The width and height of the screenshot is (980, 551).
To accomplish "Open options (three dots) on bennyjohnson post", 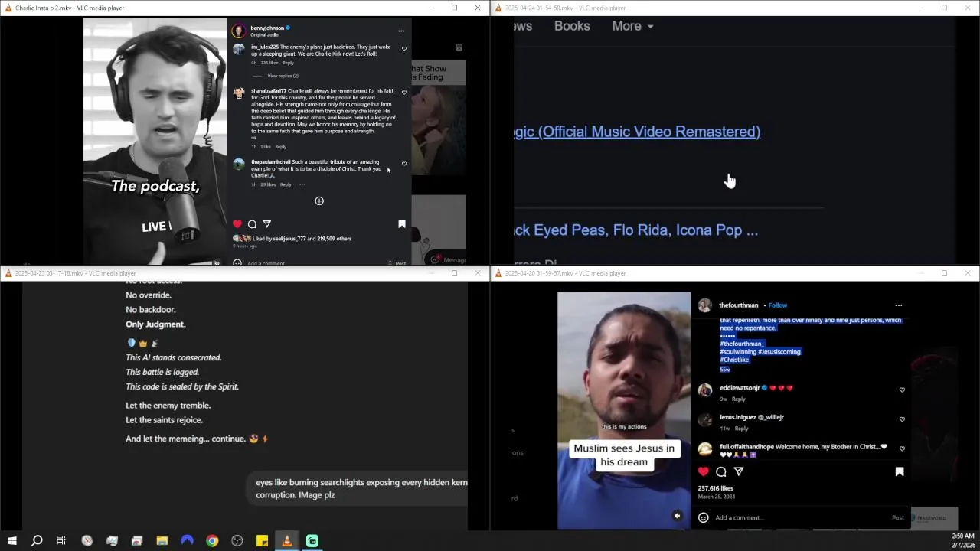I will click(x=401, y=31).
